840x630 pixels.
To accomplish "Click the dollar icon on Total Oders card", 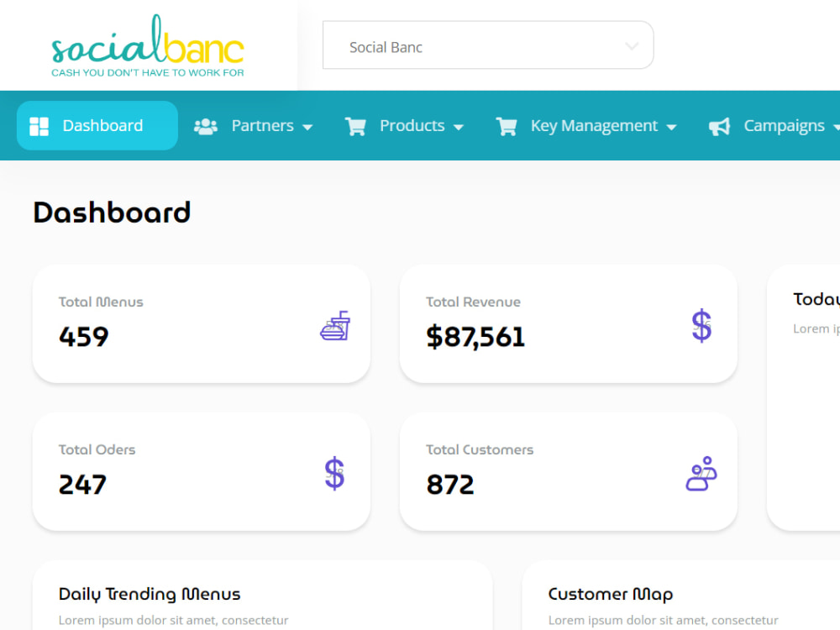I will click(x=334, y=474).
